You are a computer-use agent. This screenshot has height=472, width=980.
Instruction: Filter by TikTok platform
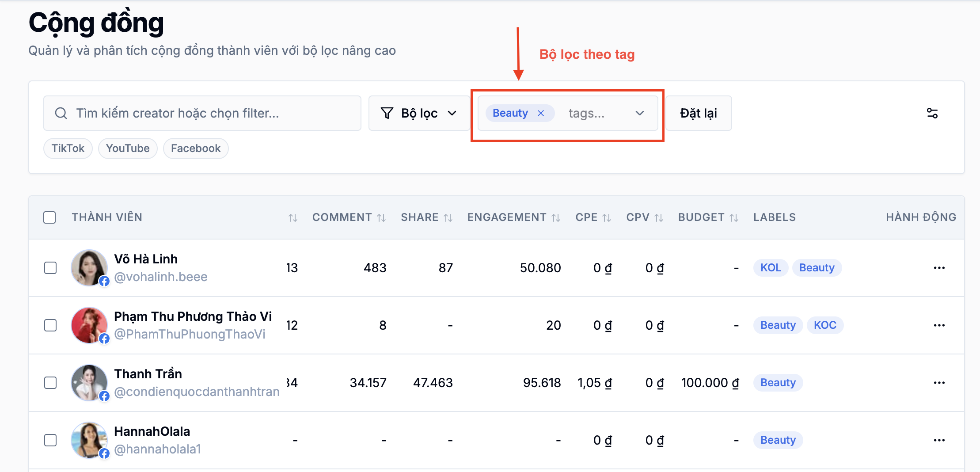pos(68,148)
